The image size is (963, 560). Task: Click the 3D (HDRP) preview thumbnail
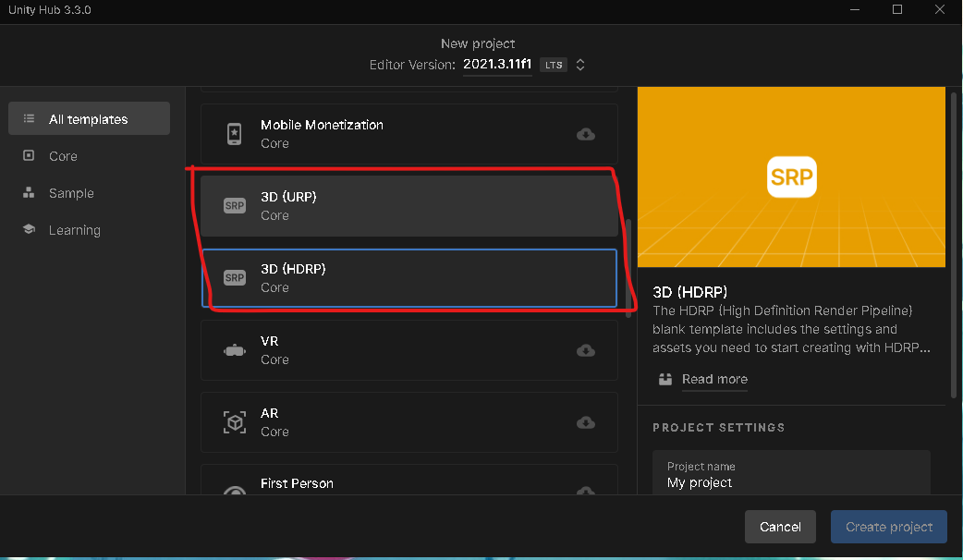coord(791,177)
